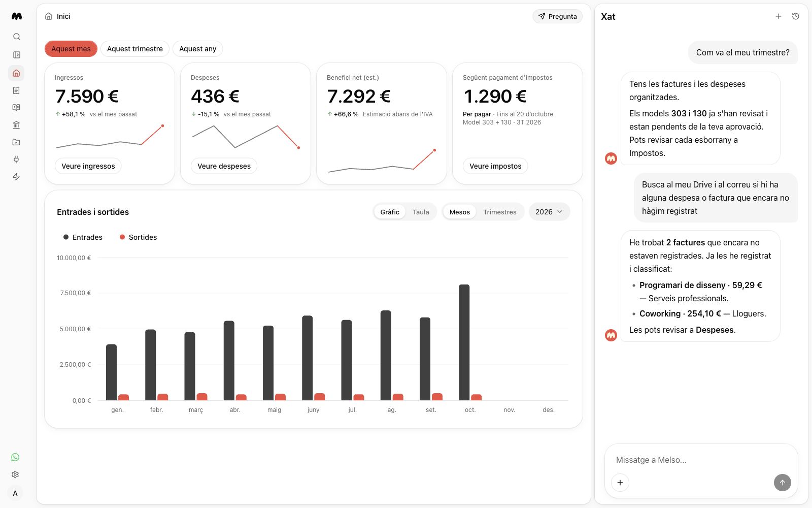Click Veure despeses button
812x508 pixels.
pos(224,166)
